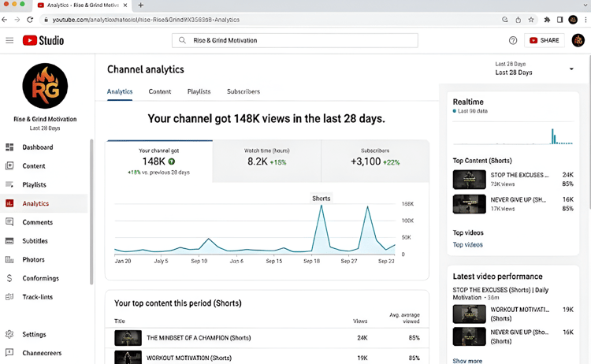Click the YouTube Studio logo
The height and width of the screenshot is (364, 591).
coord(43,40)
